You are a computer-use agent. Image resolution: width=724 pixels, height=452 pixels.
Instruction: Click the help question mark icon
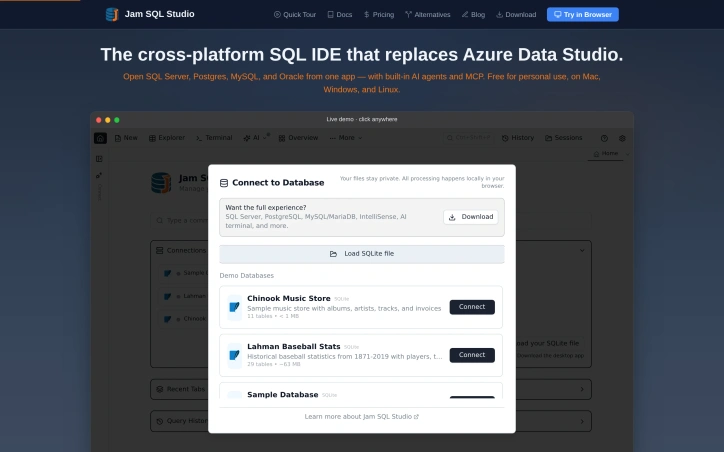pyautogui.click(x=604, y=138)
